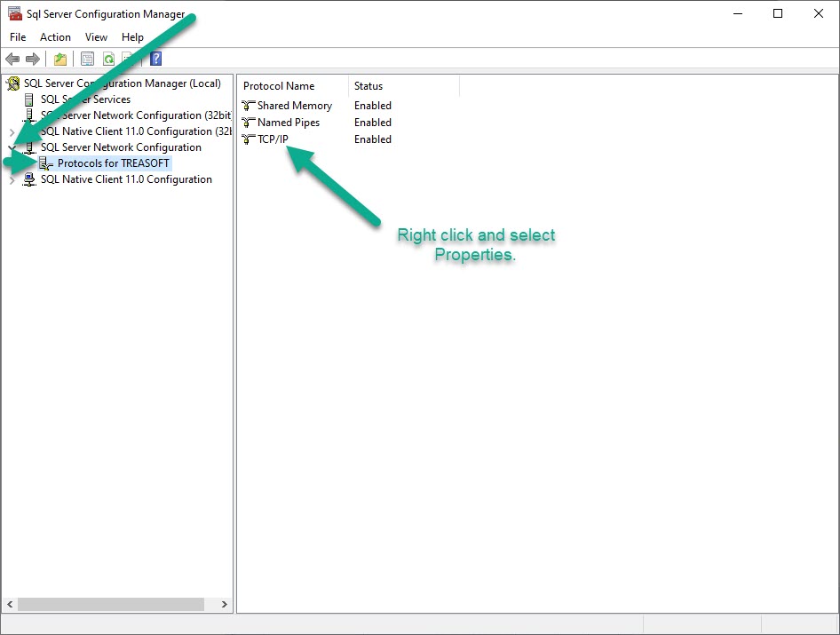Select SQL Server Network Configuration (32bit) tree item
This screenshot has width=840, height=635.
(136, 115)
